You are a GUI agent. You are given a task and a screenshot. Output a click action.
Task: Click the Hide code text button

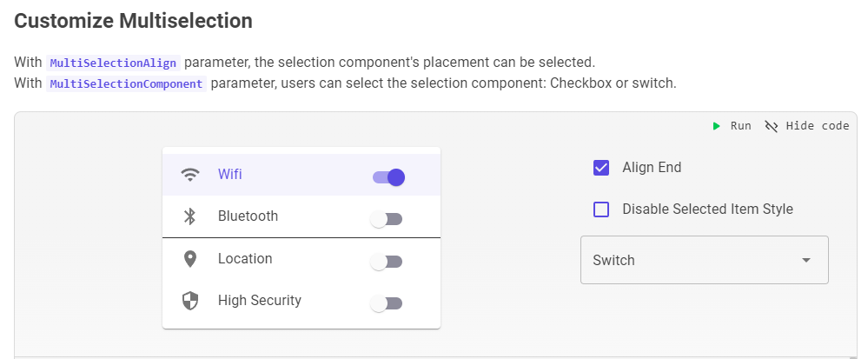click(x=817, y=126)
